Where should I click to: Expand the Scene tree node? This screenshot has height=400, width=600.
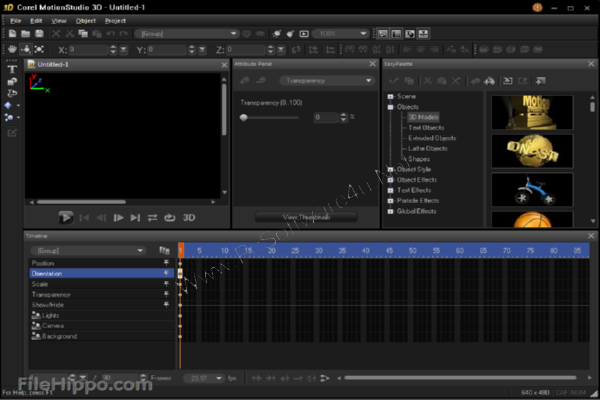390,96
